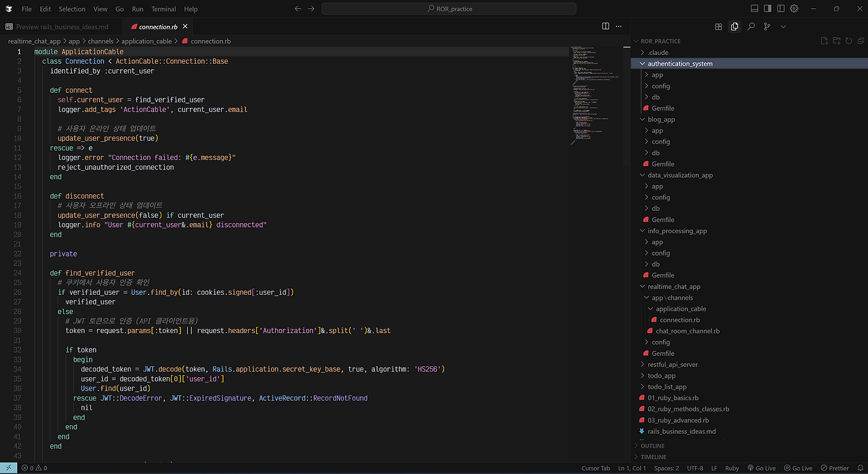Open the Help menu
The image size is (868, 474).
(x=191, y=9)
